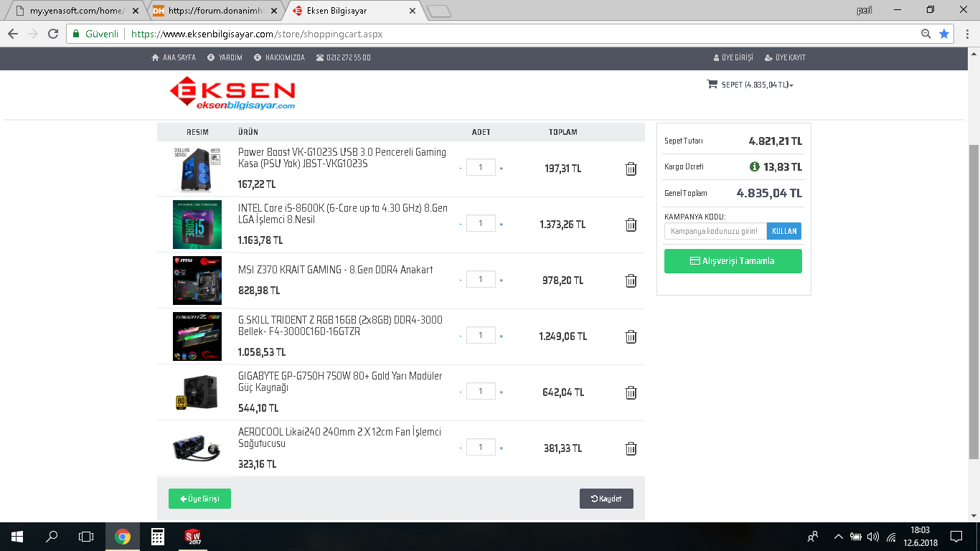
Task: Decrease quantity of AEROCOOL Likai240
Action: pos(461,448)
